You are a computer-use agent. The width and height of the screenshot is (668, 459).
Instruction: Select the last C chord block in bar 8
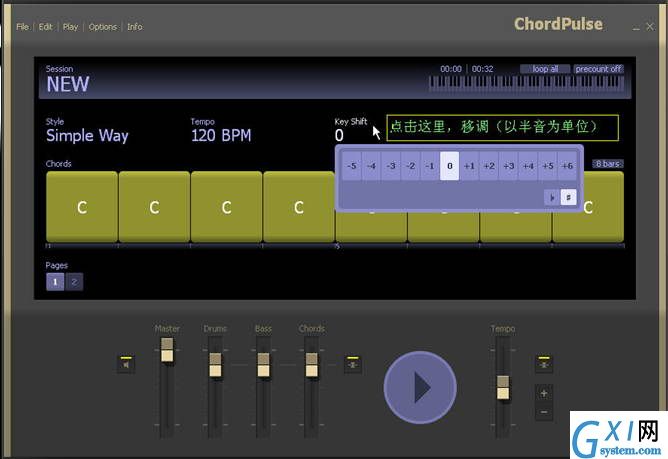click(588, 207)
